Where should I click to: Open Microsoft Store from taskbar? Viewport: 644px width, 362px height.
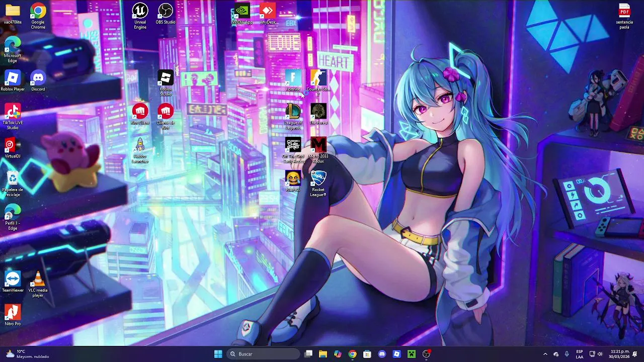coord(367,354)
